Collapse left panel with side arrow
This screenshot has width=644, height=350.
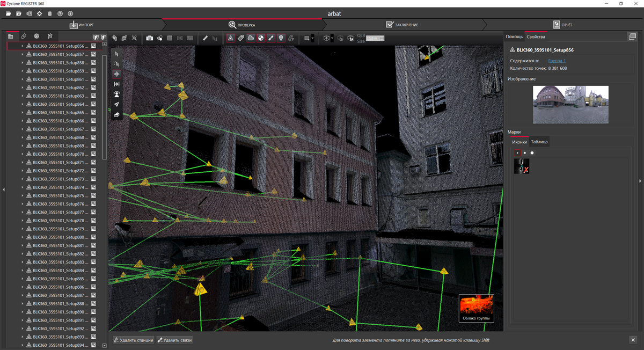pyautogui.click(x=3, y=189)
